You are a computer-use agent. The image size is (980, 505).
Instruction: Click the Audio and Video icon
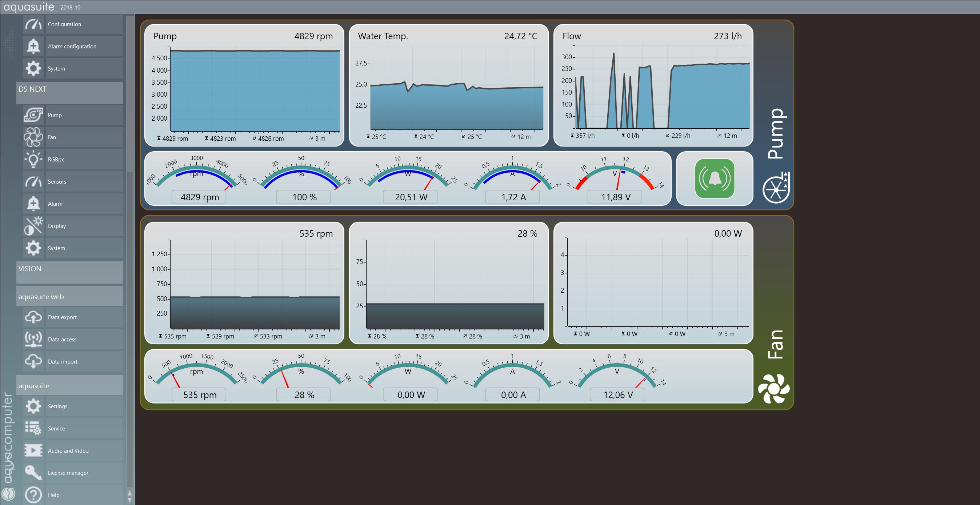(x=33, y=450)
